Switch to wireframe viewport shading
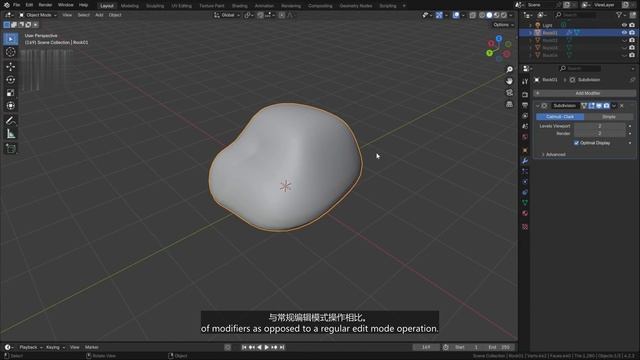This screenshot has height=360, width=640. 482,15
